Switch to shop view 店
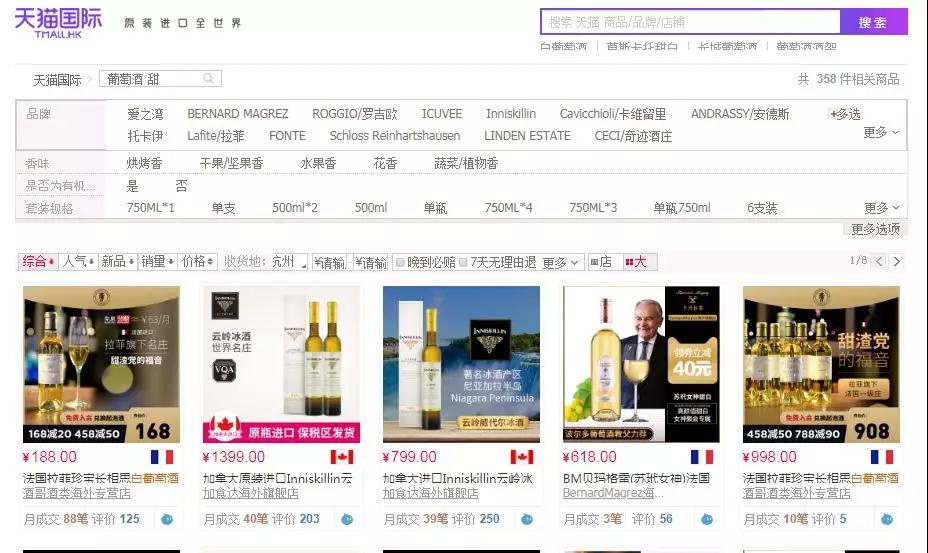Image resolution: width=928 pixels, height=553 pixels. click(604, 262)
